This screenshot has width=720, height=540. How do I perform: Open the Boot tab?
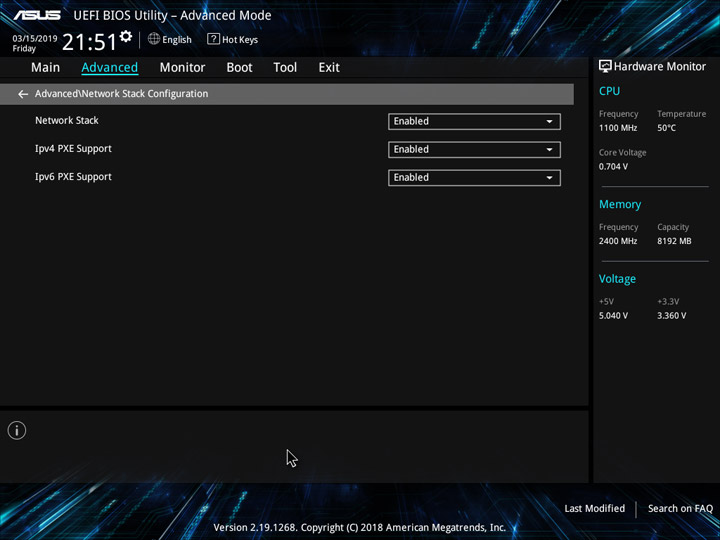pos(239,68)
